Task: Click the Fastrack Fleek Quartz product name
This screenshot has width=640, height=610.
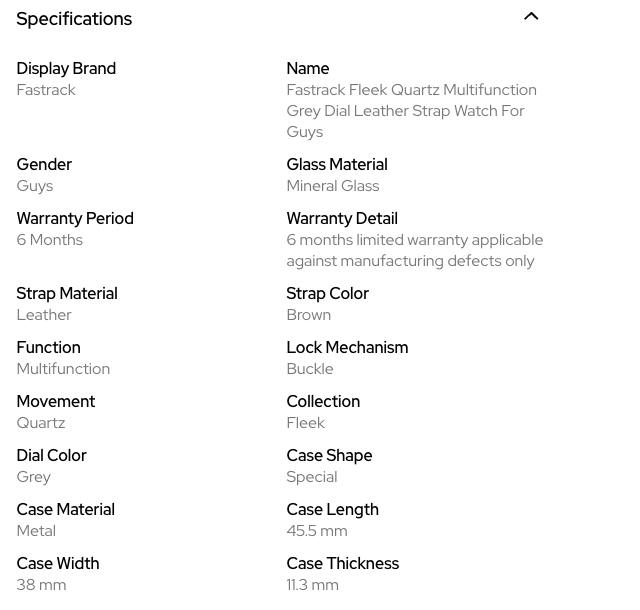Action: [411, 110]
